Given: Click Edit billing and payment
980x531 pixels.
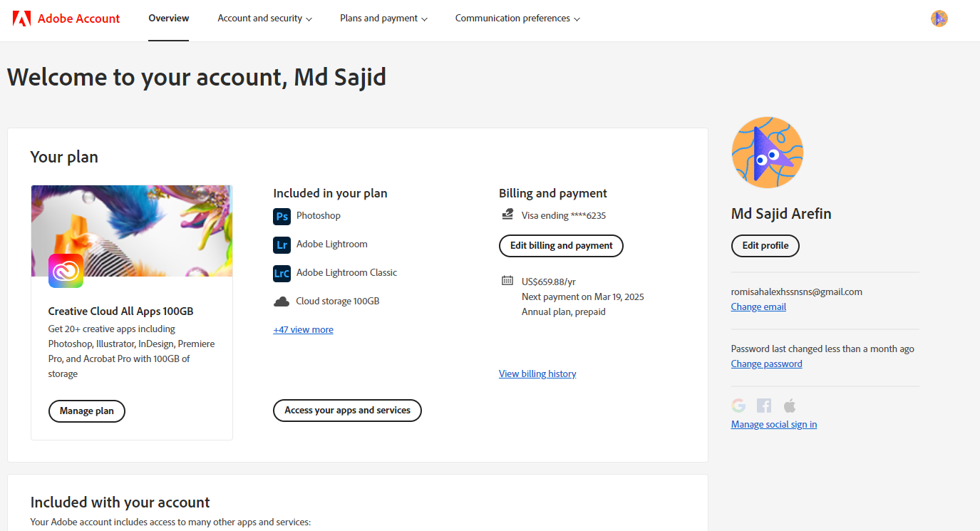Looking at the screenshot, I should [x=561, y=246].
